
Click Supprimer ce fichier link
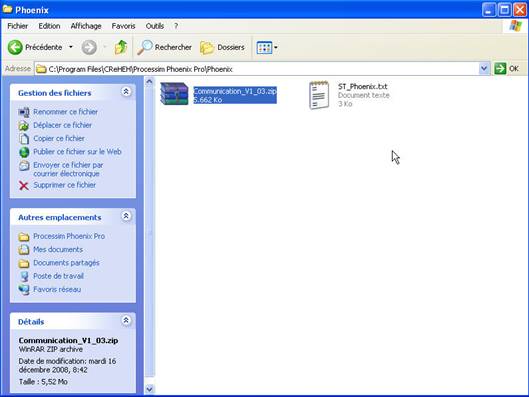(64, 185)
